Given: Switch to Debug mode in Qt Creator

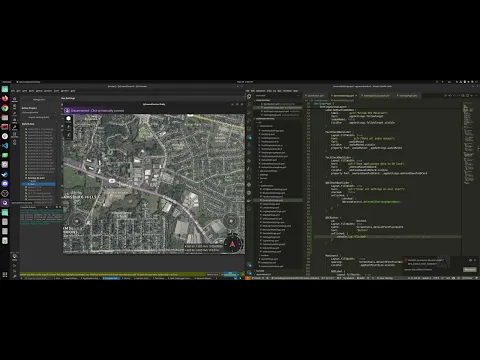Looking at the screenshot, I should point(14,121).
